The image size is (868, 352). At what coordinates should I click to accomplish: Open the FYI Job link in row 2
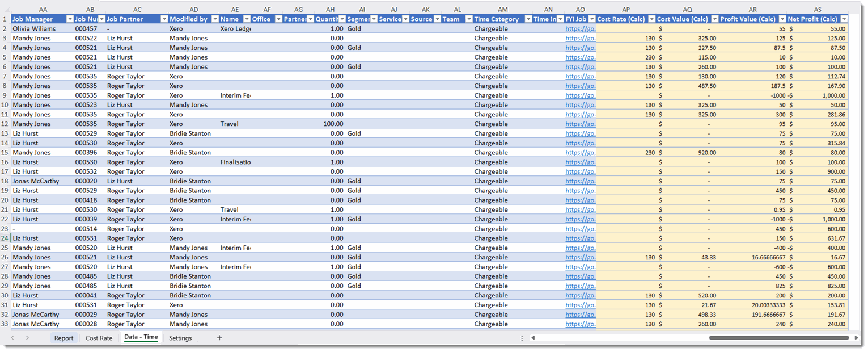point(580,28)
